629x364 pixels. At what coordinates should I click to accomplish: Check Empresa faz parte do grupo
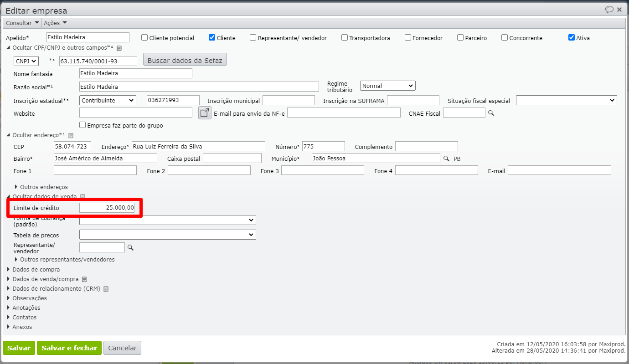coord(82,125)
